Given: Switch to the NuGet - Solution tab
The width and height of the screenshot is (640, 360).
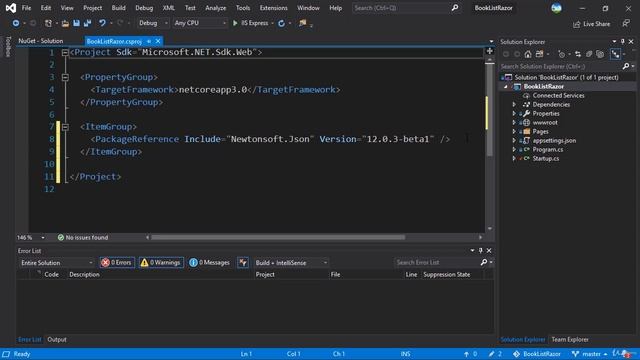Looking at the screenshot, I should click(40, 41).
